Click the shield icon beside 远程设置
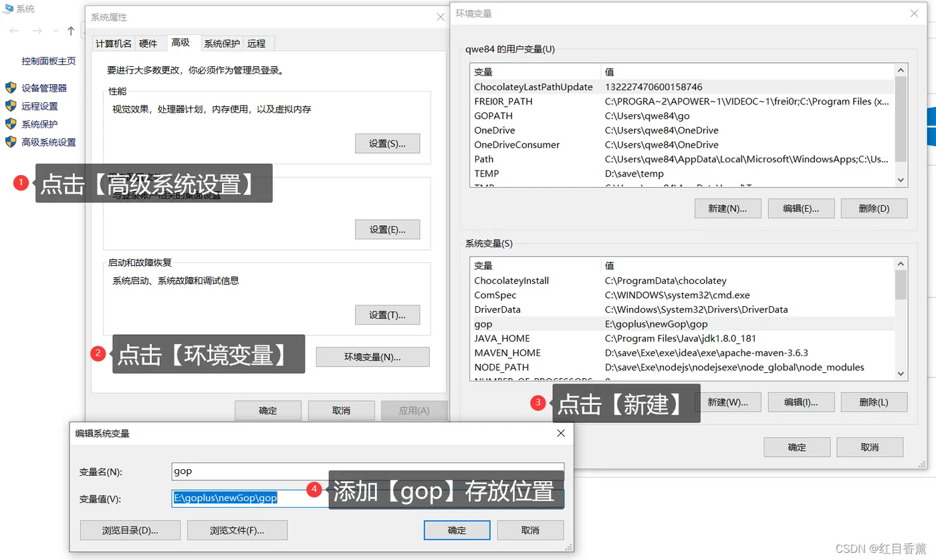Image resolution: width=936 pixels, height=560 pixels. (x=11, y=106)
